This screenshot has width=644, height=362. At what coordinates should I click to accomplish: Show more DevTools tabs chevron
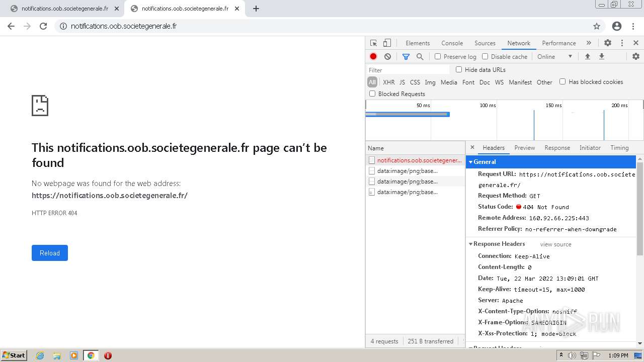point(589,43)
